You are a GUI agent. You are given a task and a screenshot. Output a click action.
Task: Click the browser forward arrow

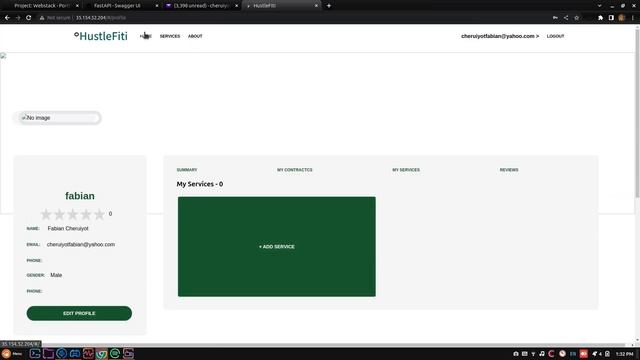(x=18, y=18)
